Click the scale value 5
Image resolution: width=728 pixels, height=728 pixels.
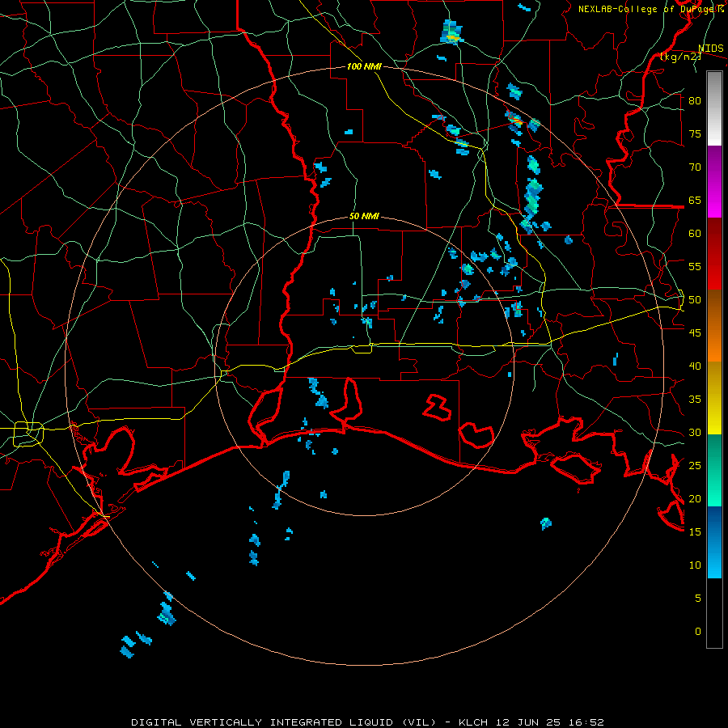pyautogui.click(x=698, y=599)
